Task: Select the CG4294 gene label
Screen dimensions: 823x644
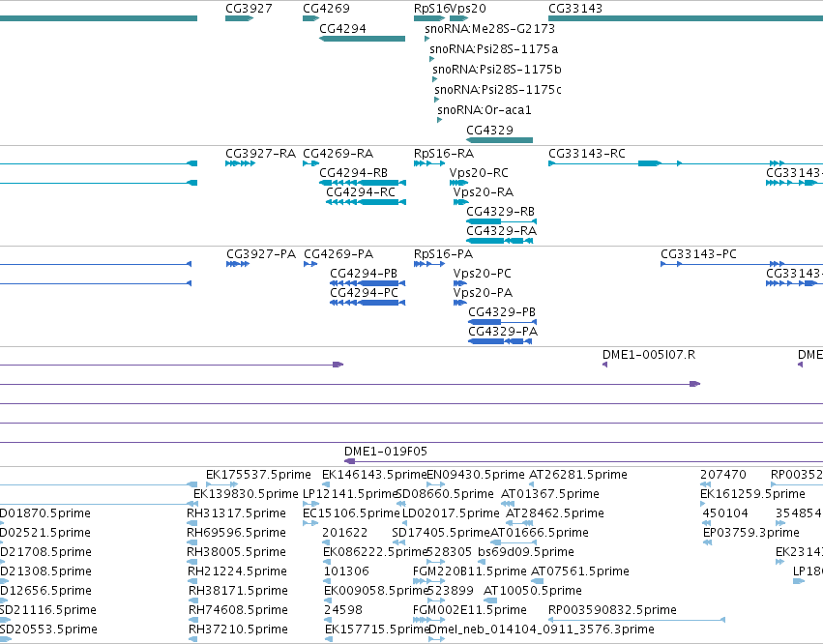Action: click(x=342, y=28)
